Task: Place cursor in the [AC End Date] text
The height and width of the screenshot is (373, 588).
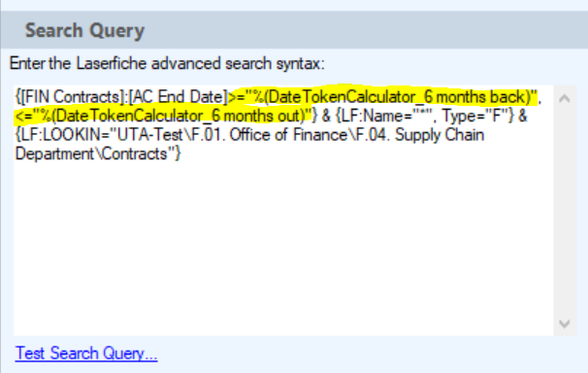Action: tap(178, 97)
